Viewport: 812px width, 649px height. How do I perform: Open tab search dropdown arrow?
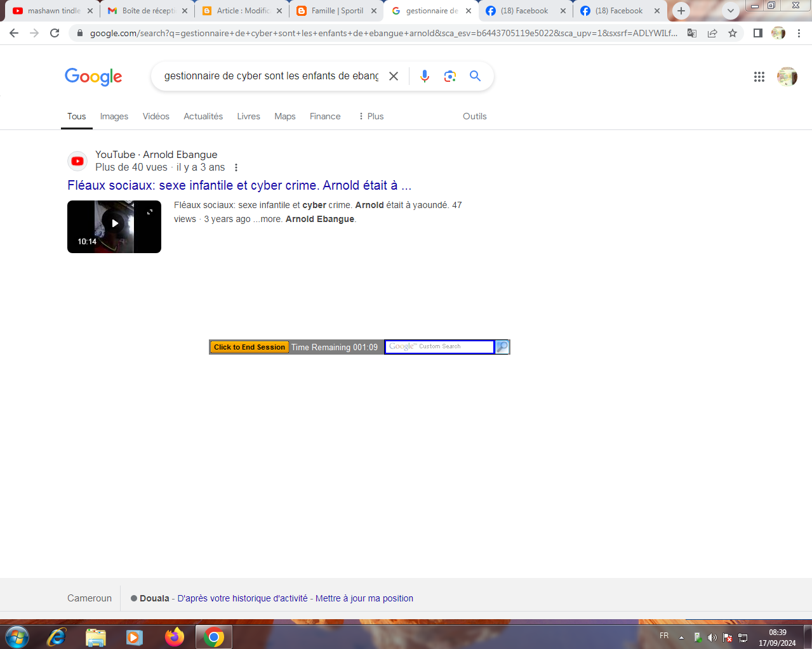coord(731,11)
